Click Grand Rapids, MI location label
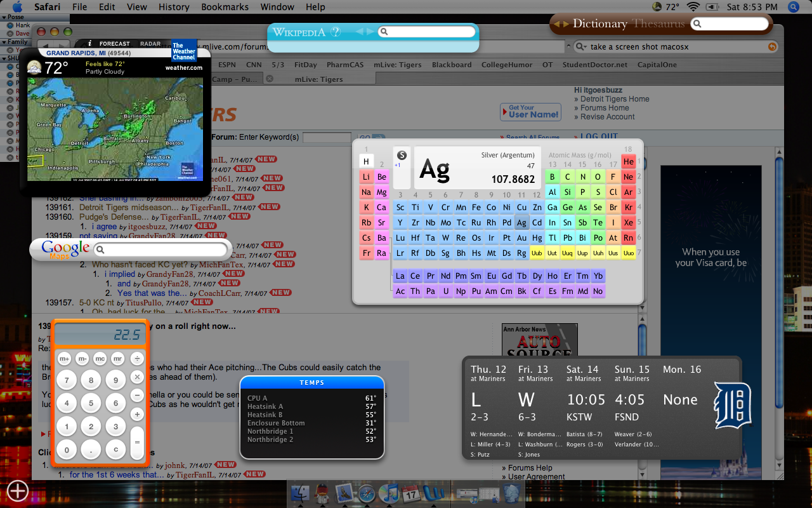The width and height of the screenshot is (812, 508). tap(75, 53)
